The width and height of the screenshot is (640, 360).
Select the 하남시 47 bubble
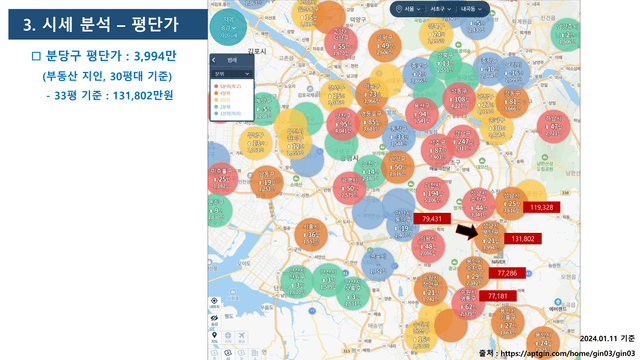point(553,127)
